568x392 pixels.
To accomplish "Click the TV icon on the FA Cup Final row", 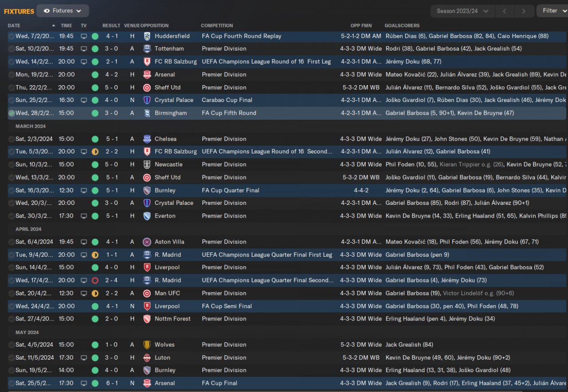I will tap(84, 383).
